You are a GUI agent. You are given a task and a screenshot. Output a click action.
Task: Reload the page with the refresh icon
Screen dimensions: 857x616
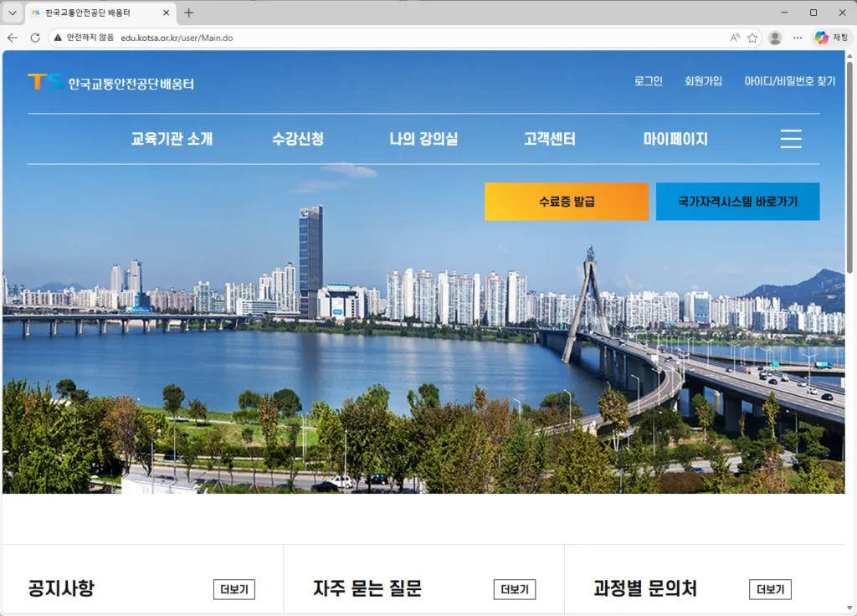(x=33, y=38)
